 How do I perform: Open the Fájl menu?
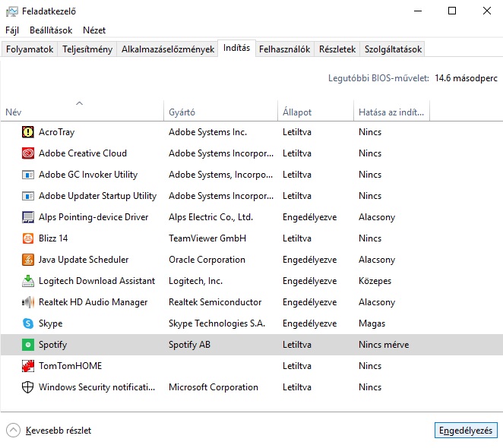coord(12,30)
